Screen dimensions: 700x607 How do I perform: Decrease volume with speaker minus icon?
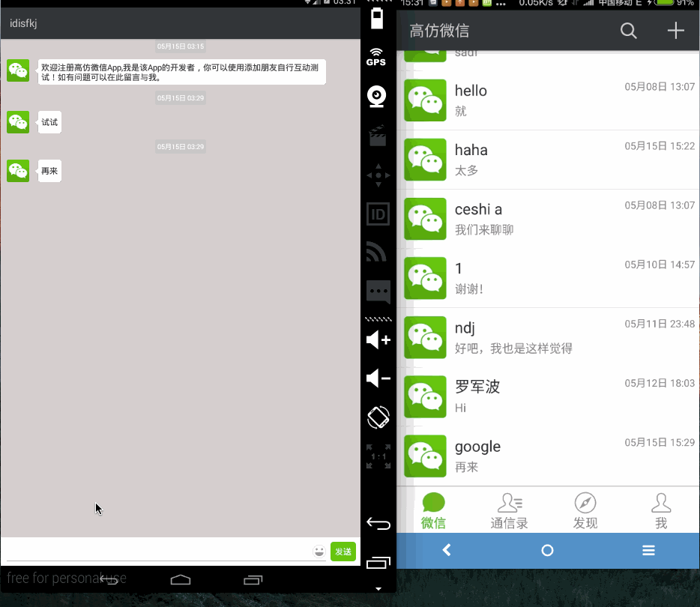(378, 379)
